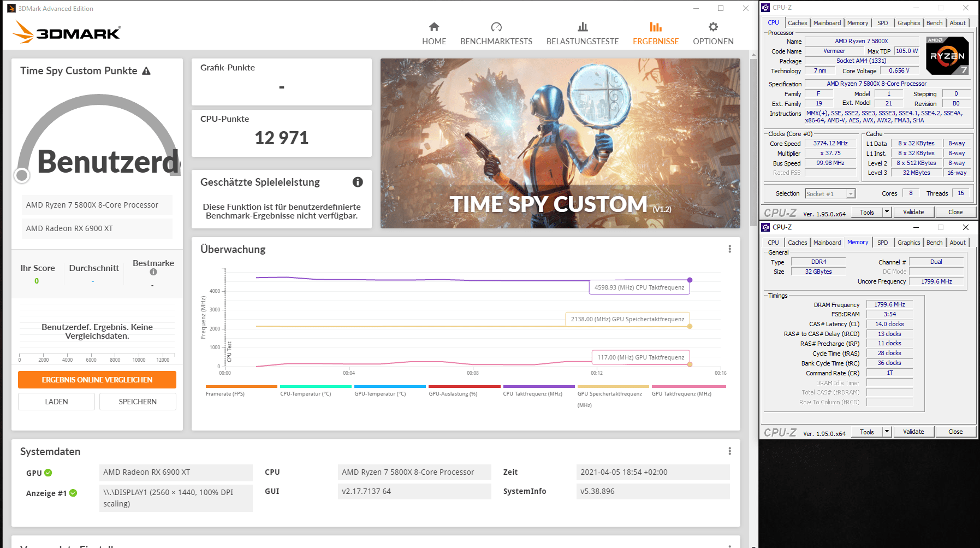The height and width of the screenshot is (548, 980).
Task: Click Validate in lower CPU-Z window
Action: pyautogui.click(x=913, y=432)
